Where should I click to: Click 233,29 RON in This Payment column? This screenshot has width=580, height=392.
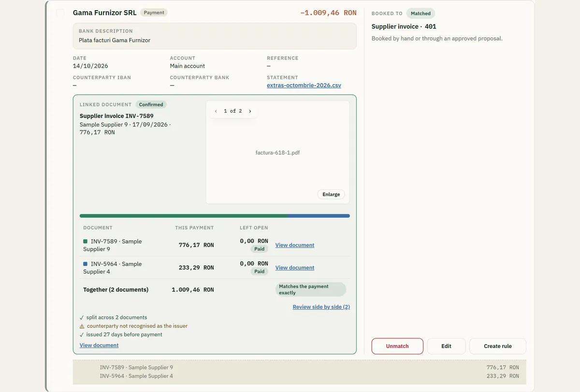(196, 268)
